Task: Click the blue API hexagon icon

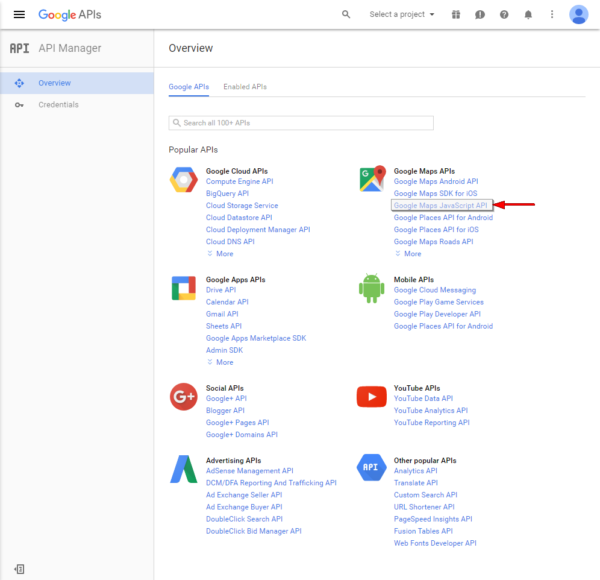Action: [x=372, y=467]
